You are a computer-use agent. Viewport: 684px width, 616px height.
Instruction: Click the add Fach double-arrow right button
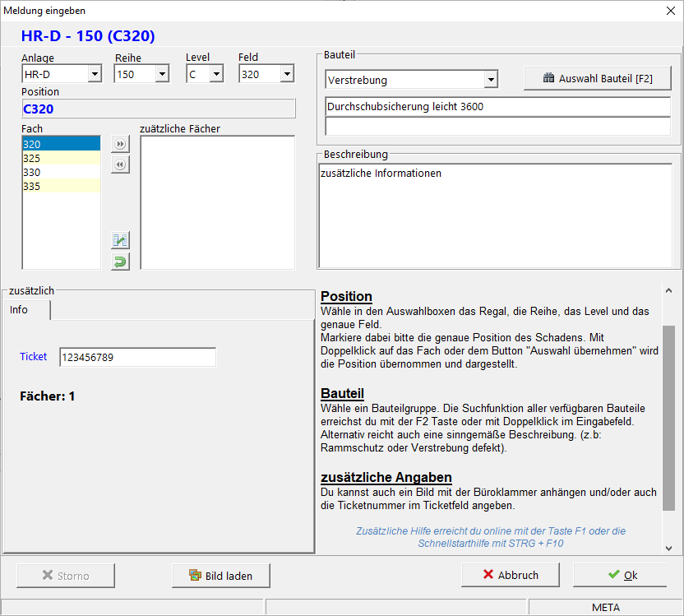(x=120, y=145)
